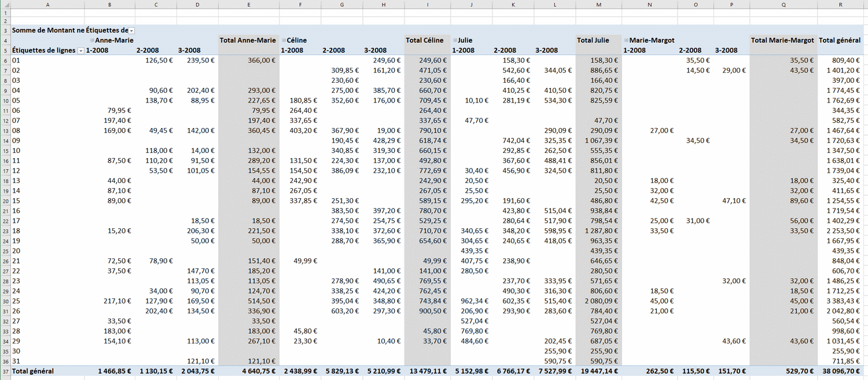Collapse the Marie-Margot column group
Screen dimensions: 868x380
(626, 41)
